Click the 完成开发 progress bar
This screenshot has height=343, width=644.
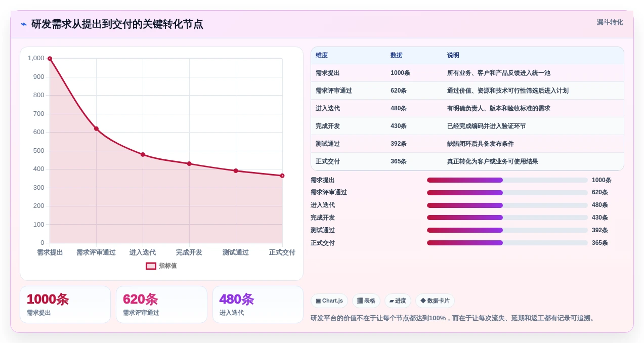(507, 218)
